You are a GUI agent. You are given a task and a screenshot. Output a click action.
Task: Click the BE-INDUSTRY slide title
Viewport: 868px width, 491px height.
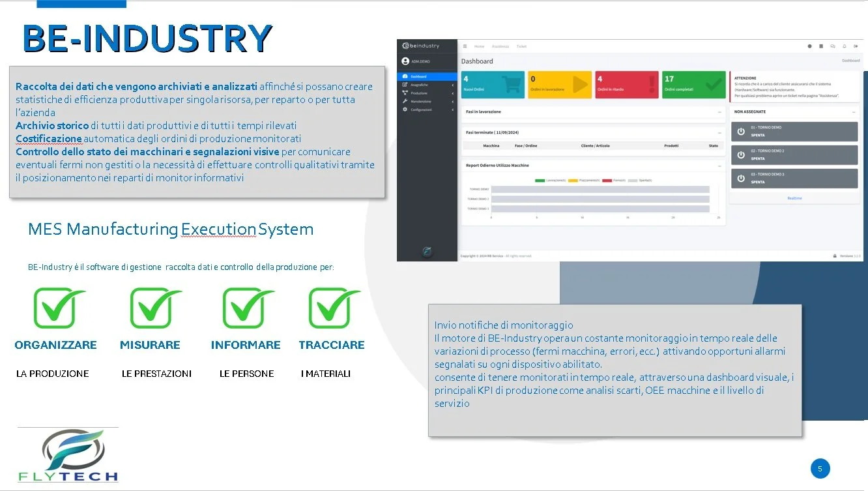(x=147, y=38)
